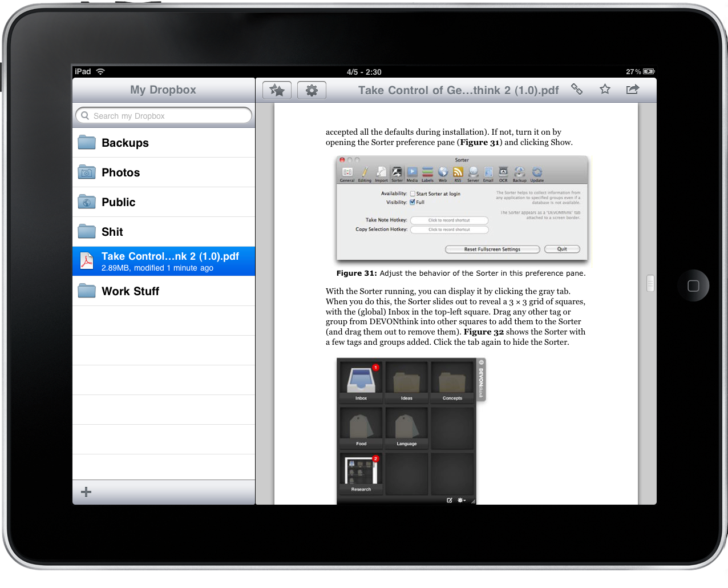The width and height of the screenshot is (728, 588).
Task: Click the Work Stuff folder icon
Action: point(87,291)
